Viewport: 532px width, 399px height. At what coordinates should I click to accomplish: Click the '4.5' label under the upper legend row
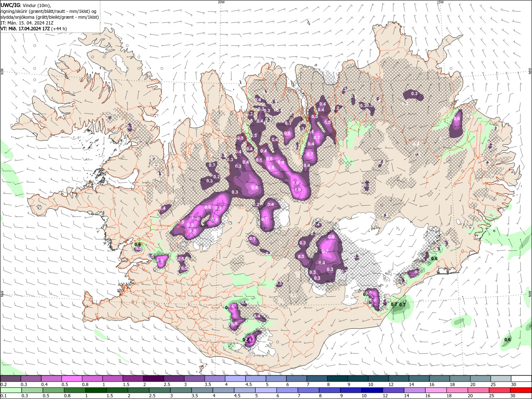[249, 384]
